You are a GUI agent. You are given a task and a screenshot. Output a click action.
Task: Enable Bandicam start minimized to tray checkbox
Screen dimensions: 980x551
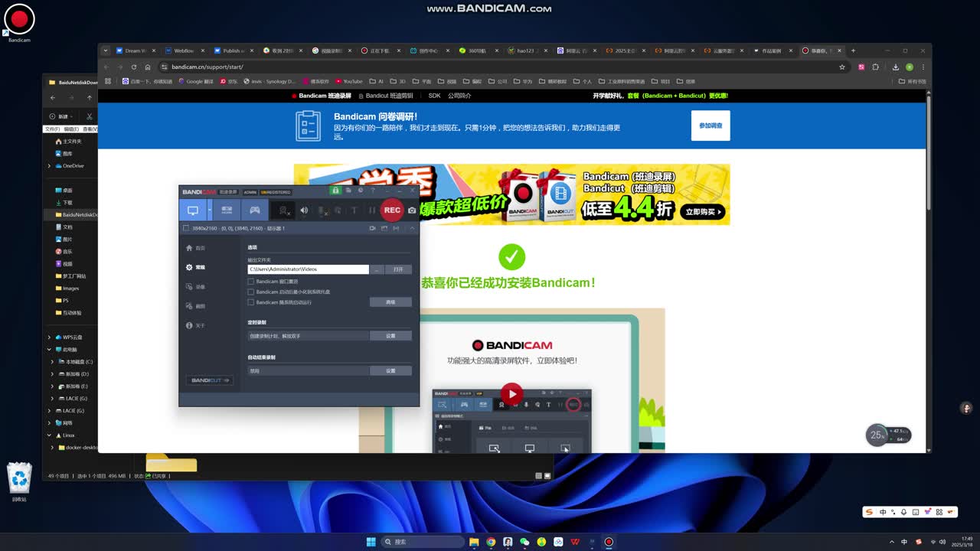[250, 292]
